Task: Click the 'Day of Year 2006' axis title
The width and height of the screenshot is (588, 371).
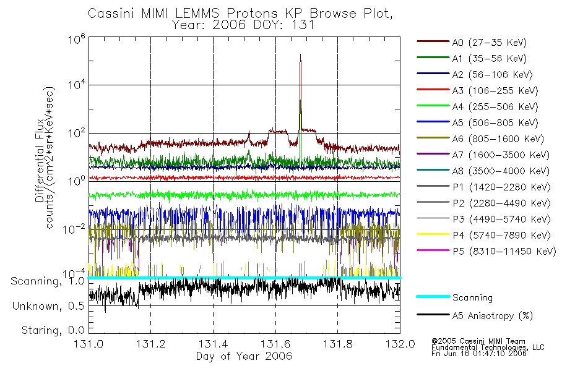Action: pos(244,356)
